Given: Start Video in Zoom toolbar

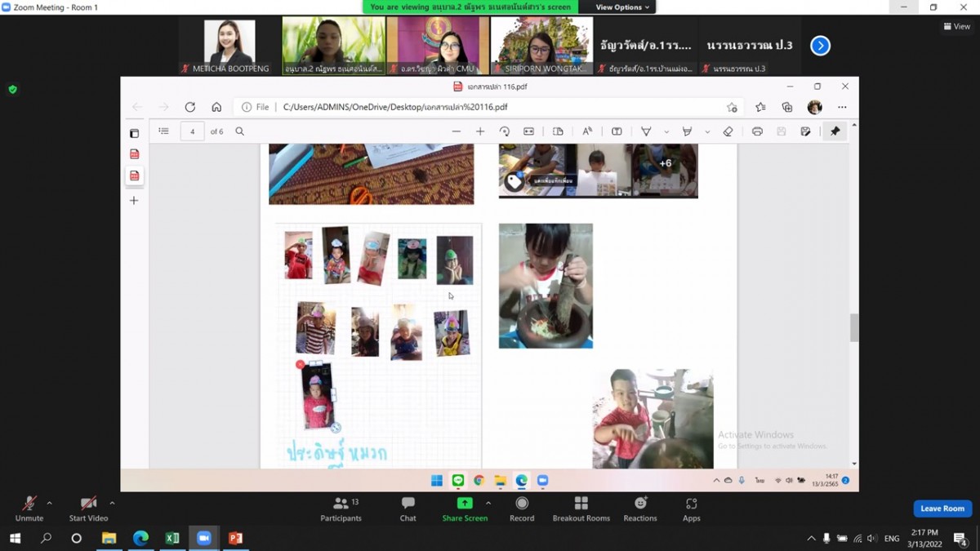Looking at the screenshot, I should 88,508.
